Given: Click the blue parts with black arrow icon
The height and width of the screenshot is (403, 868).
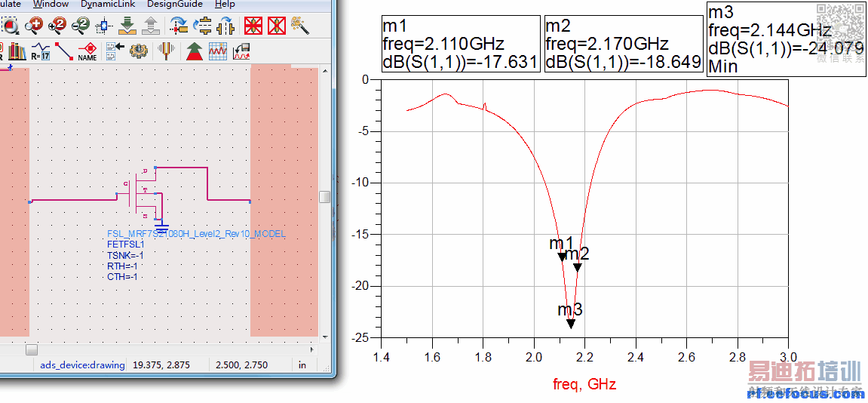Looking at the screenshot, I should coord(115,51).
